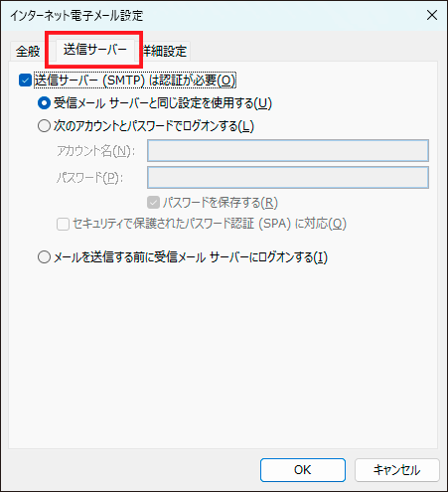Image resolution: width=448 pixels, height=492 pixels.
Task: Select the 送信サーバー tab
Action: click(95, 50)
